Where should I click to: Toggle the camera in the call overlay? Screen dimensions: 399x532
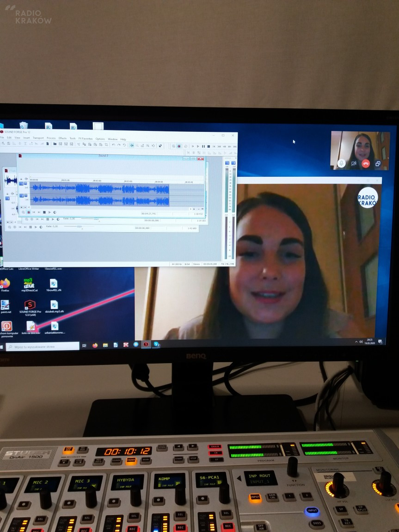[x=354, y=163]
